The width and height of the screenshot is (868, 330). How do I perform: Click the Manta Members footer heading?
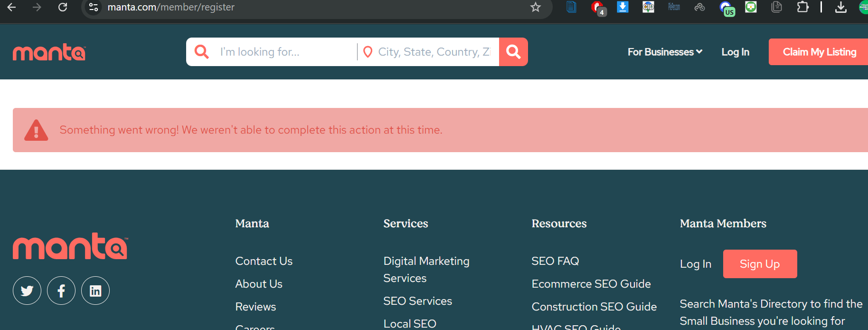(x=723, y=223)
